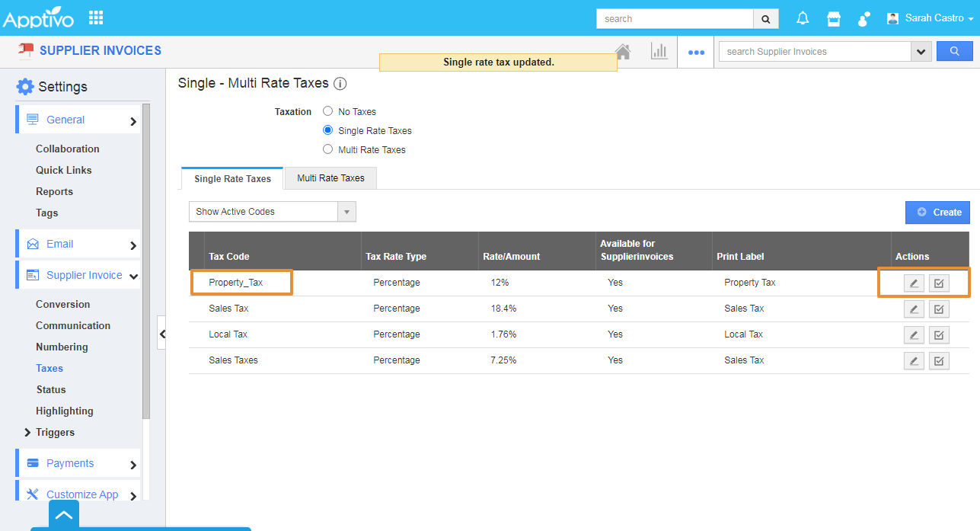
Task: Open the Supplier Invoices search dropdown arrow
Action: (921, 52)
